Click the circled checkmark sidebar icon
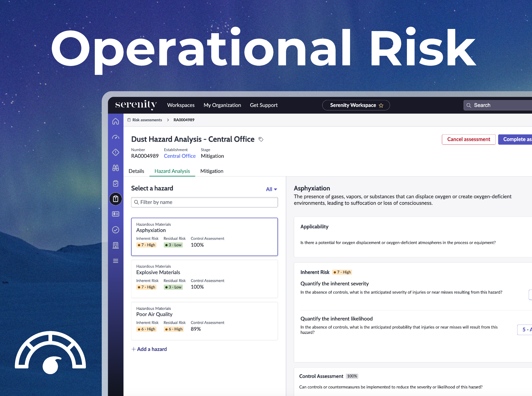Screen dimensions: 532x396 [116, 230]
